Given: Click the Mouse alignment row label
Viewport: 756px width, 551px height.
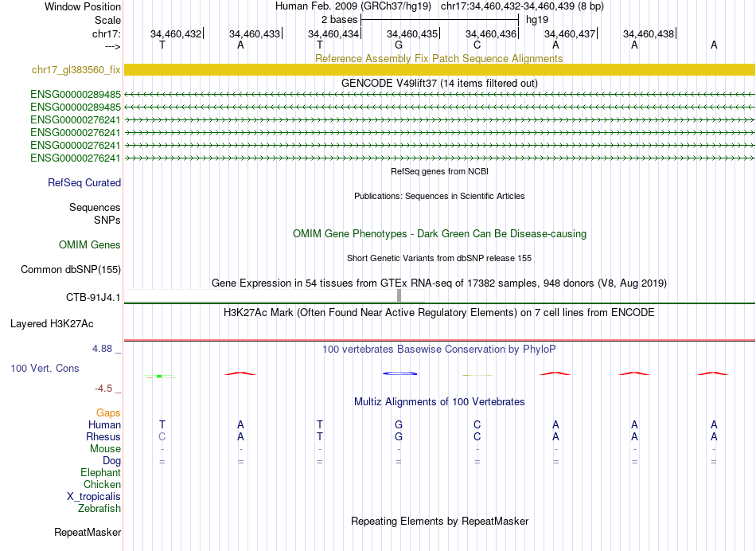Looking at the screenshot, I should [105, 449].
